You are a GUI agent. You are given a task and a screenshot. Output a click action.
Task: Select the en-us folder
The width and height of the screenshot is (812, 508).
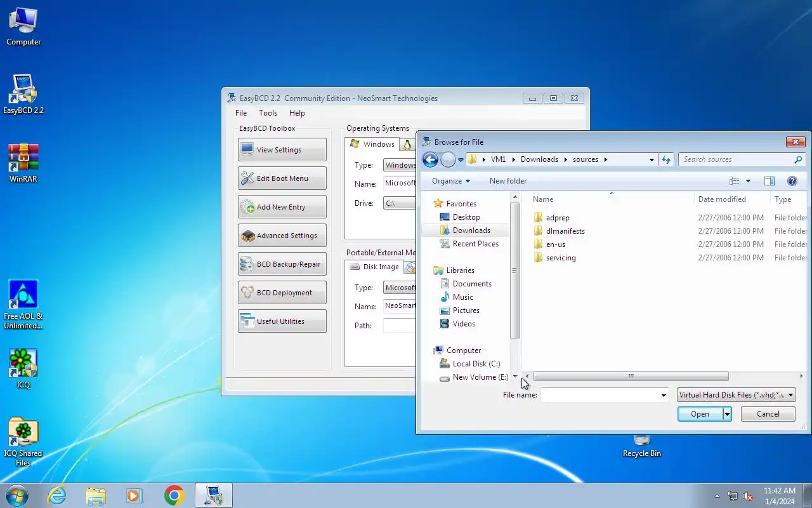click(549, 244)
